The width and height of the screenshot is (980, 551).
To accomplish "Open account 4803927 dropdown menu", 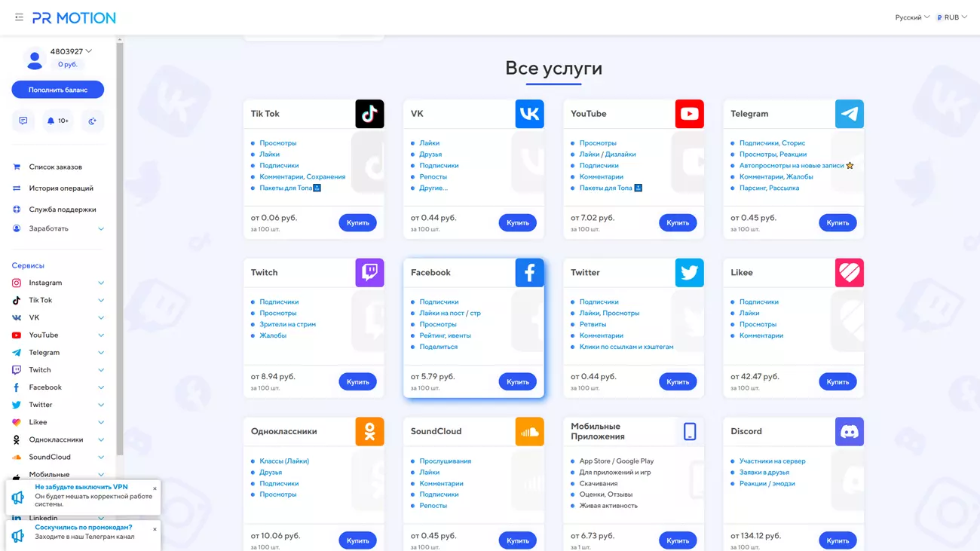I will coord(71,51).
